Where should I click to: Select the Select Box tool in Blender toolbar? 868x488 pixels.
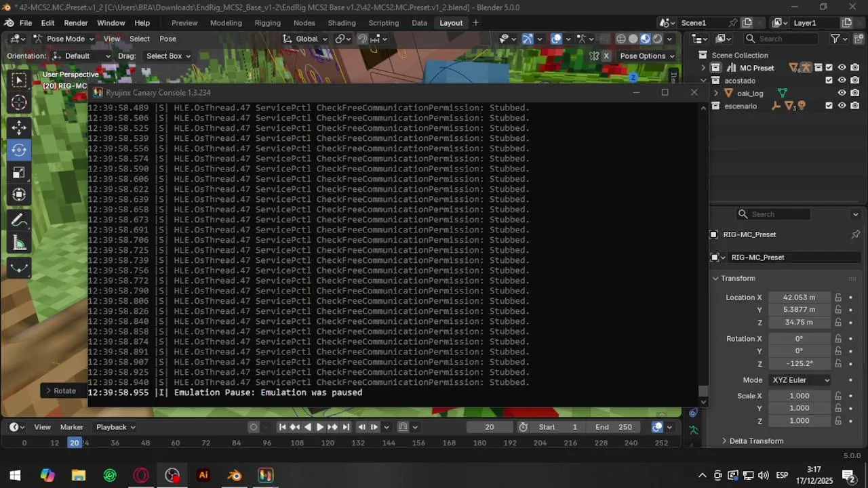19,81
